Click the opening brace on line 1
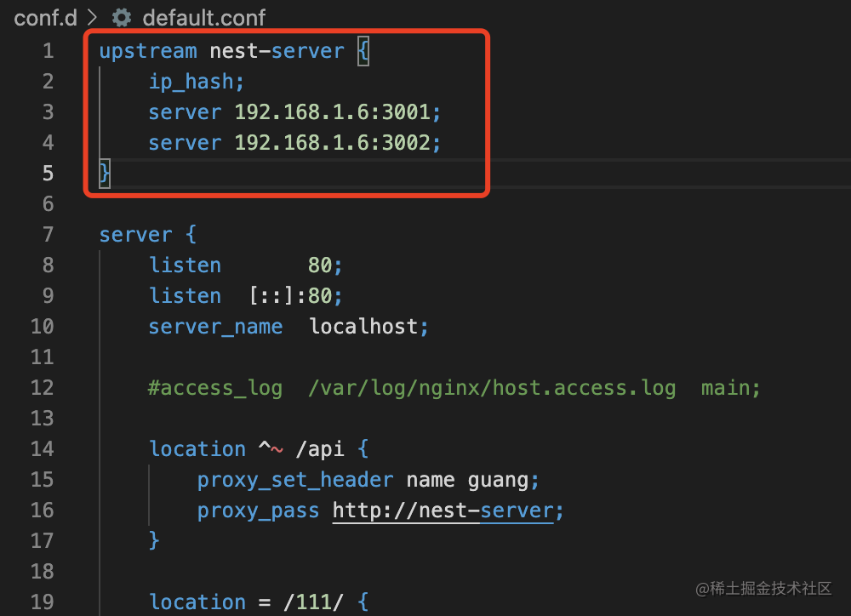The height and width of the screenshot is (616, 851). (363, 51)
